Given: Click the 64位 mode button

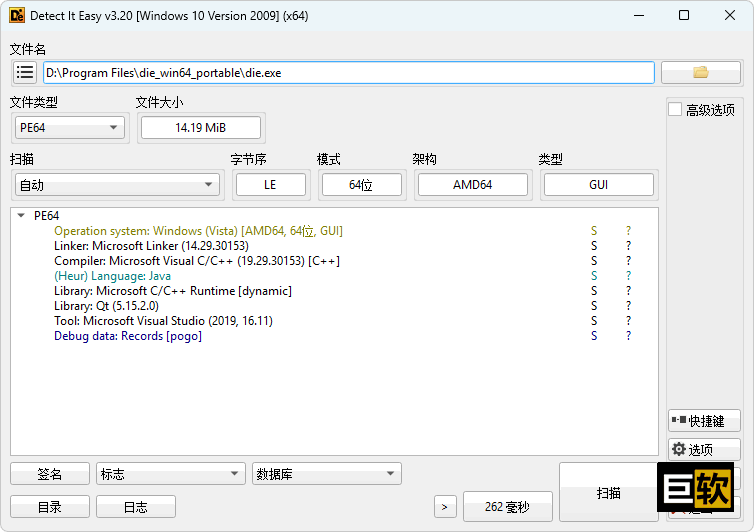Looking at the screenshot, I should [362, 185].
